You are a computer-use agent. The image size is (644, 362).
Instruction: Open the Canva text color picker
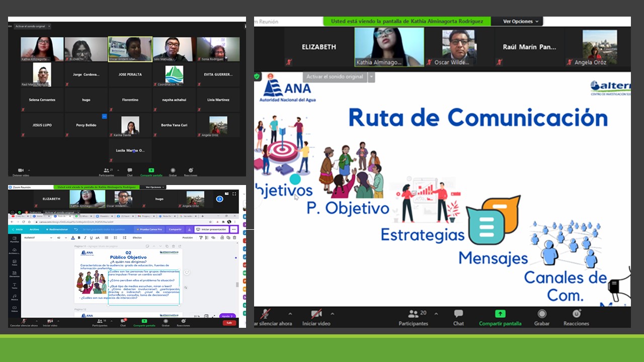tap(72, 237)
